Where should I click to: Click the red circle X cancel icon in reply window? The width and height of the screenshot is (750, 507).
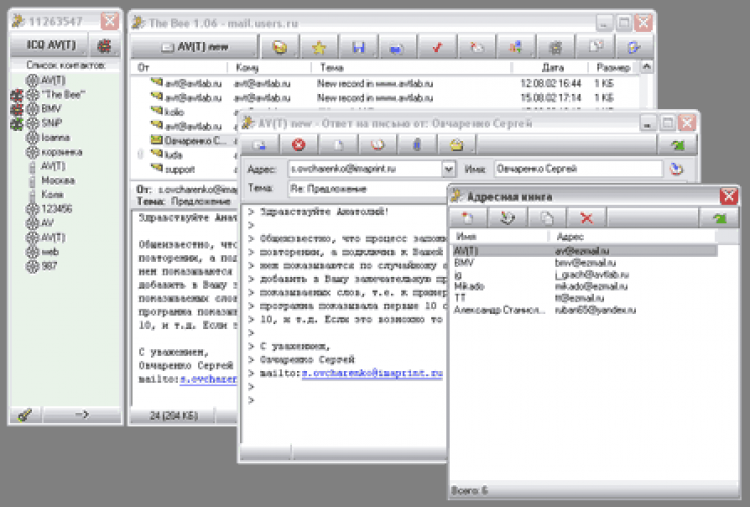tap(298, 145)
